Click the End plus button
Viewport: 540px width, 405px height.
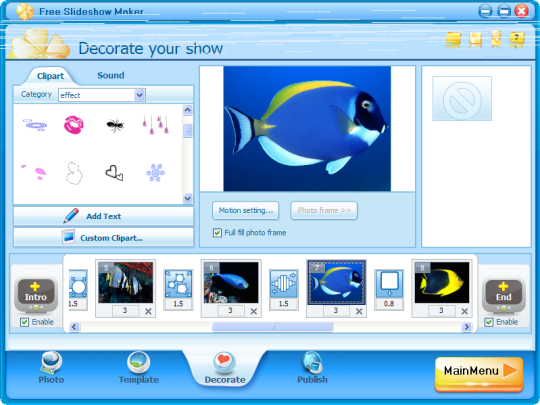[x=503, y=294]
